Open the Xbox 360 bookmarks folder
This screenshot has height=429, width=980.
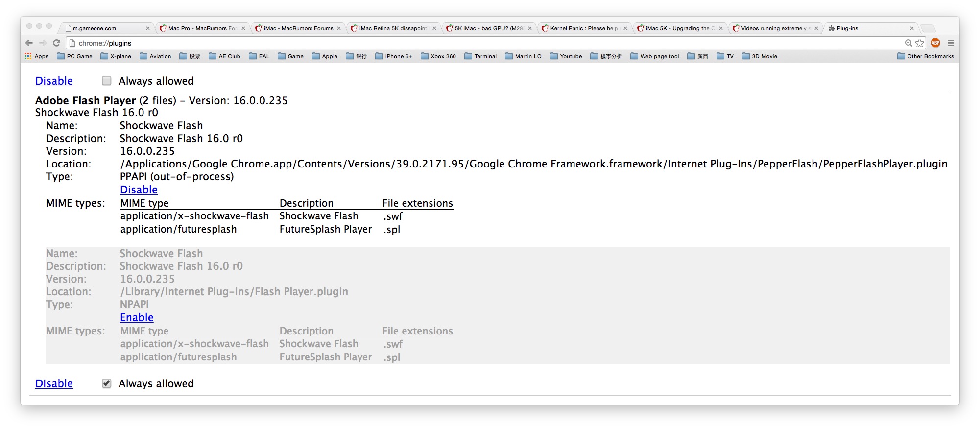click(x=438, y=56)
